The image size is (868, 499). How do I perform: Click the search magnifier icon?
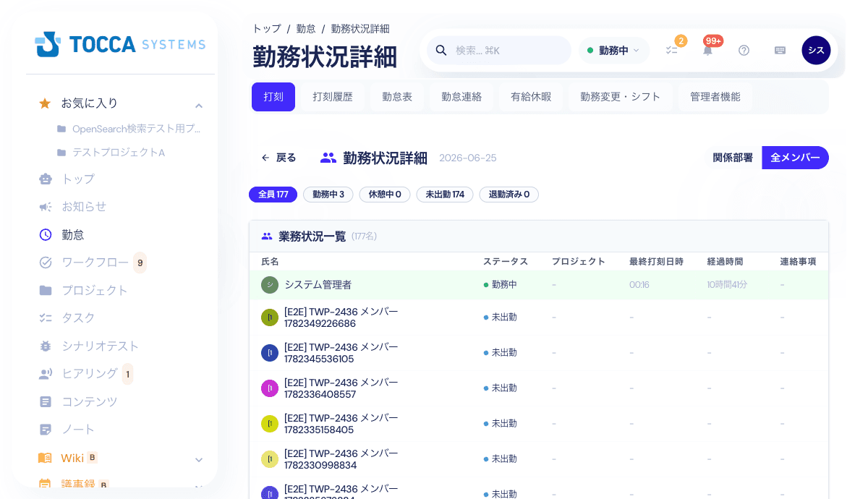[441, 51]
